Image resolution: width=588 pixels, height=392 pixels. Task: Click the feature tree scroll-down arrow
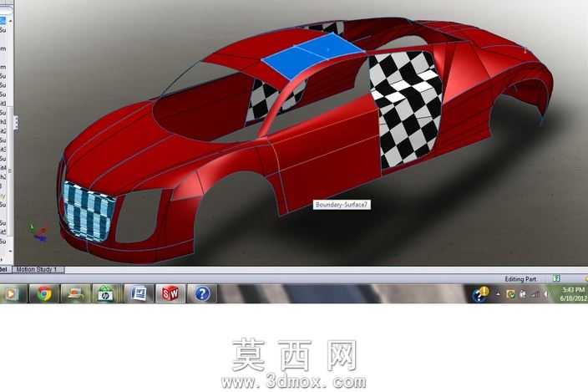coord(10,251)
